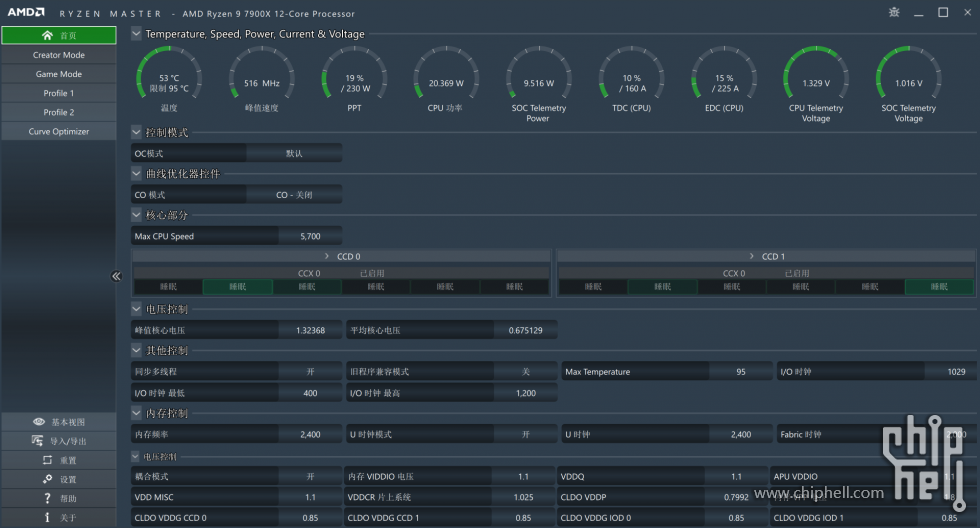Click the eye icon for Basic View
Screen dimensions: 980x528
[39, 422]
